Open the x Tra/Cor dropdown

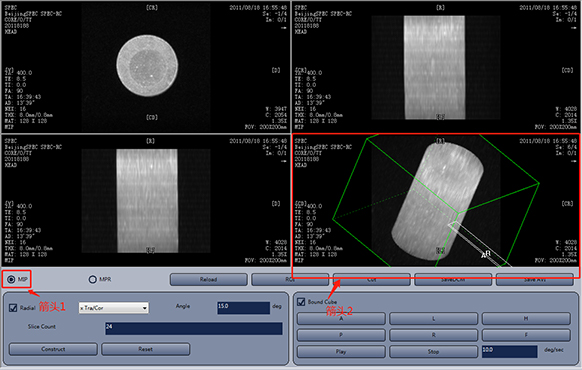114,308
